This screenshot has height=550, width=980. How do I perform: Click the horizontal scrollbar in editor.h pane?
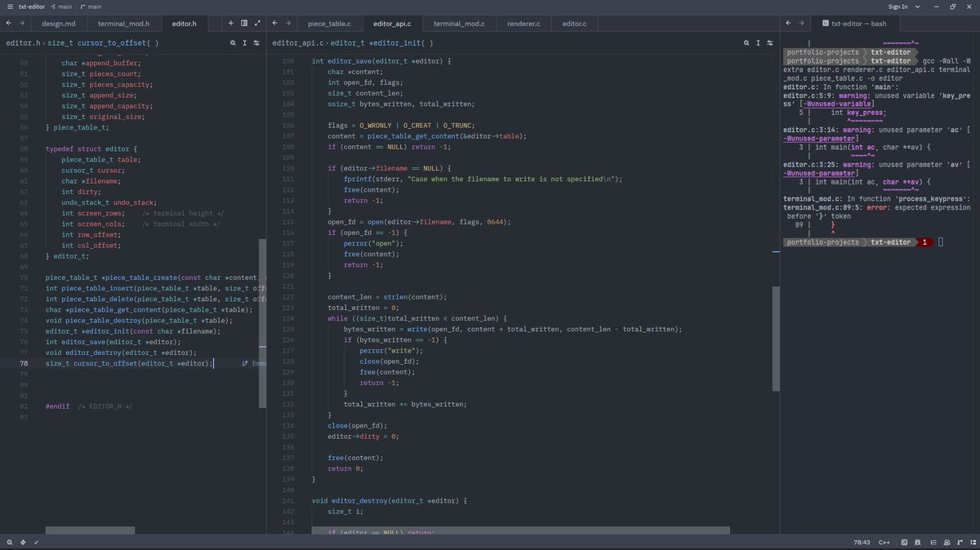(90, 530)
